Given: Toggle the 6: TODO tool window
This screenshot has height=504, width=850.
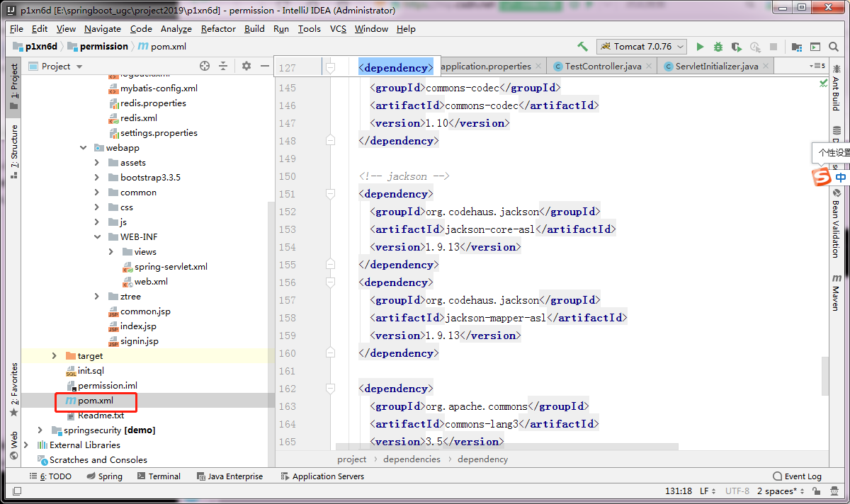Looking at the screenshot, I should click(x=50, y=476).
